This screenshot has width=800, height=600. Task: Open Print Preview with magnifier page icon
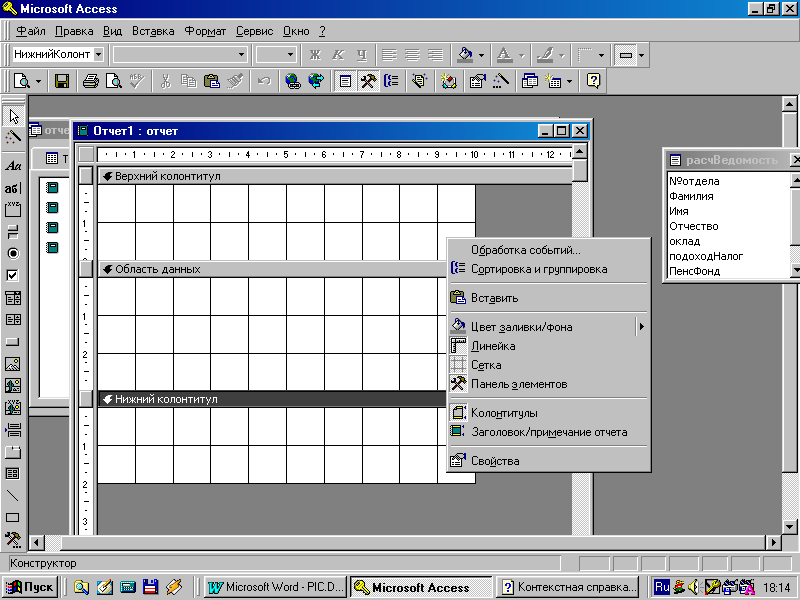114,81
